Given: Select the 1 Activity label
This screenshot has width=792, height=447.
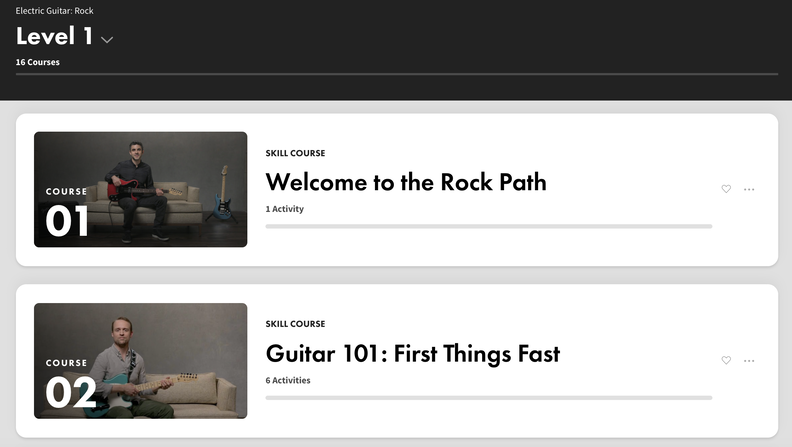Looking at the screenshot, I should coord(285,209).
